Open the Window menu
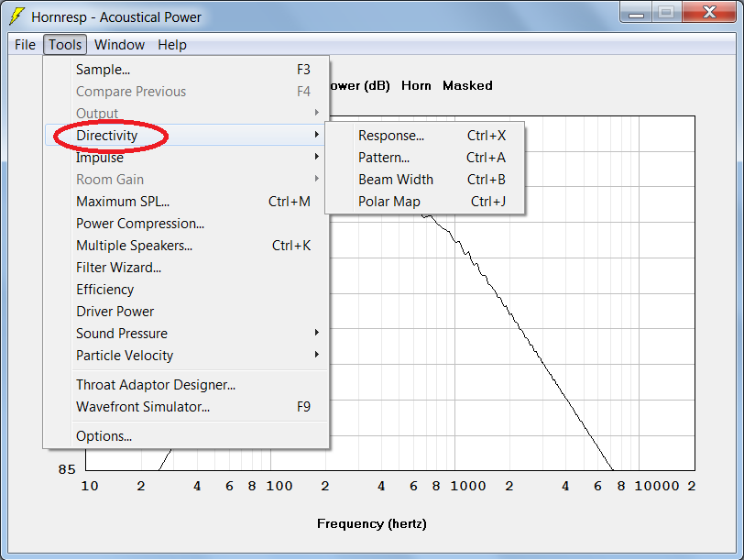744x560 pixels. click(x=119, y=45)
